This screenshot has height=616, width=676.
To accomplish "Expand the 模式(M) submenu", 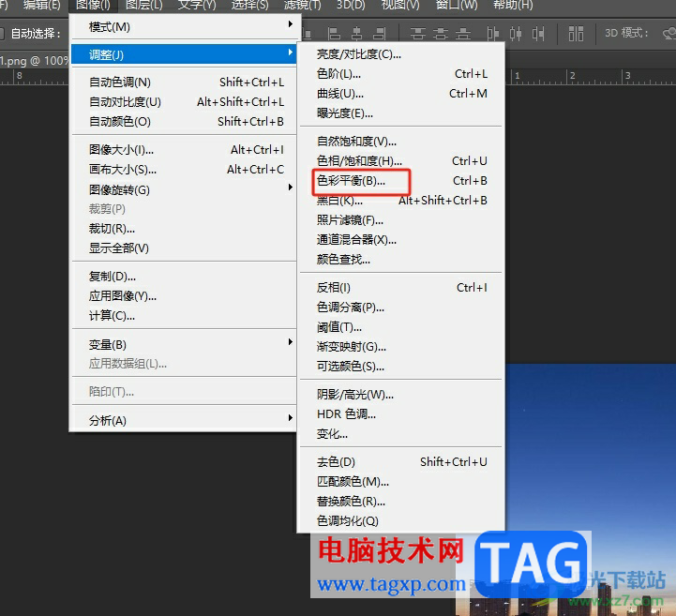I will [x=184, y=27].
